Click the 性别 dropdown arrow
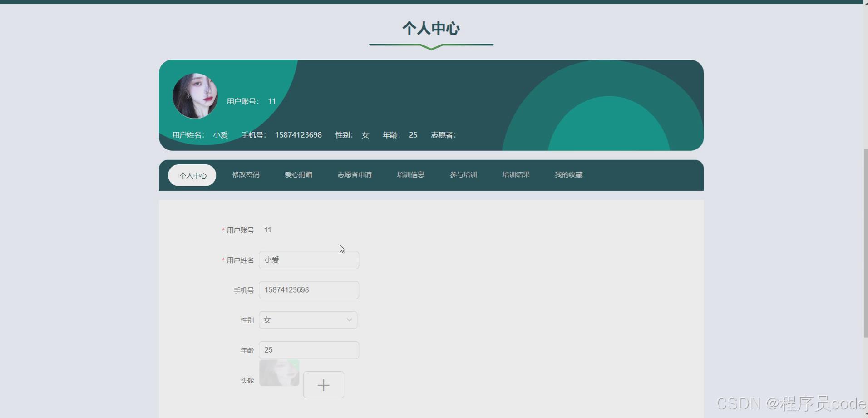 pos(349,320)
